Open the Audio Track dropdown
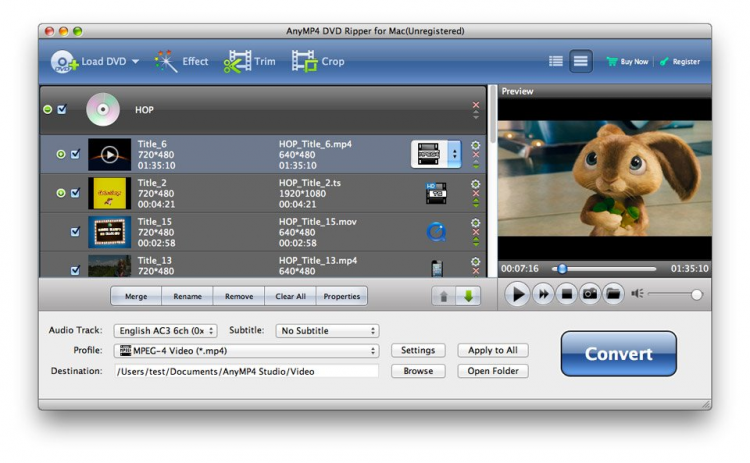Screen dimensions: 750x463 pos(164,331)
